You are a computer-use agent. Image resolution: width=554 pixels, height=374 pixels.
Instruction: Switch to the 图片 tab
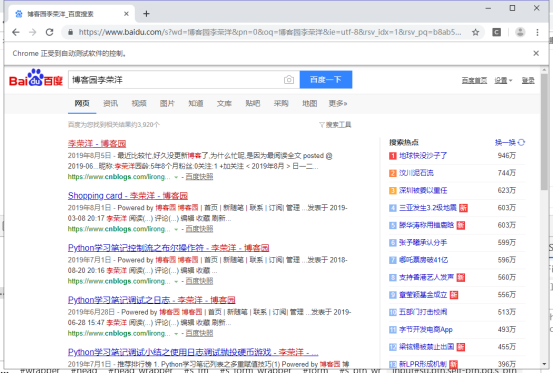click(167, 103)
